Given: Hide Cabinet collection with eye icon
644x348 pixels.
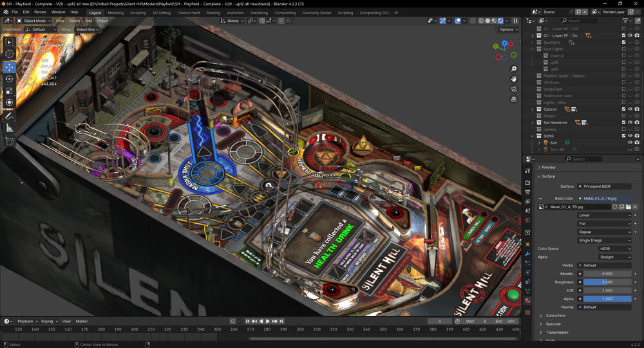Looking at the screenshot, I should 630,109.
